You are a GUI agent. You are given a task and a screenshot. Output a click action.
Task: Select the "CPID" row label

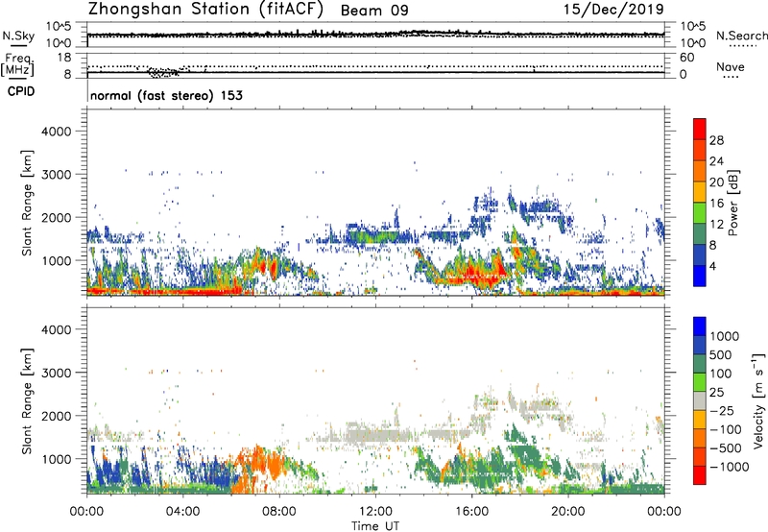[21, 91]
